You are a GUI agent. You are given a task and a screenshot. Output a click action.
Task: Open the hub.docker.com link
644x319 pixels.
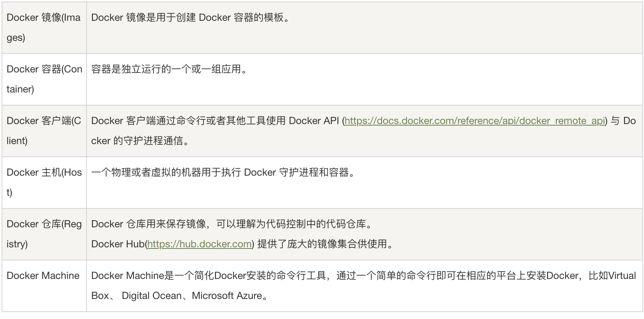click(x=200, y=244)
